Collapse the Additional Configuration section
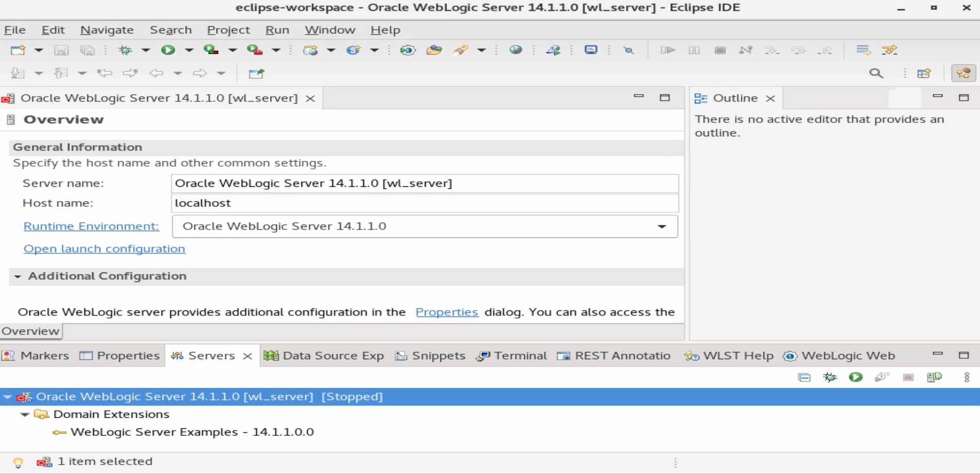Screen dimensions: 980x474 17,276
